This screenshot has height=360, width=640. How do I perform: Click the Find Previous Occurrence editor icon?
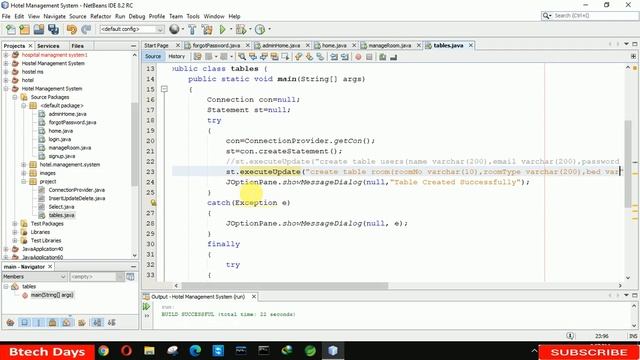point(253,57)
